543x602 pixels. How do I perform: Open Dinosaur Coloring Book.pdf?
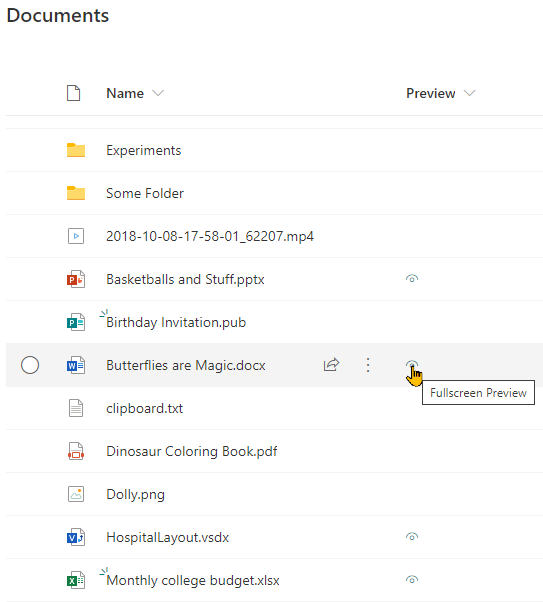point(192,451)
